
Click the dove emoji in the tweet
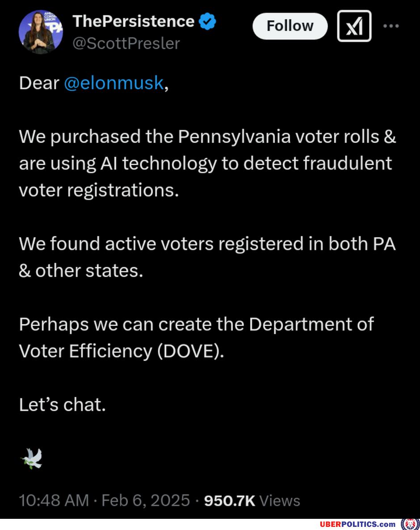click(32, 459)
